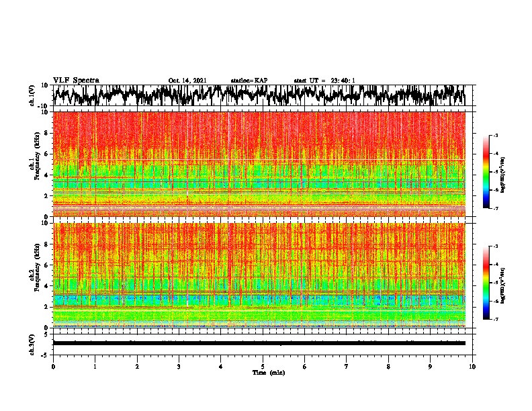Click the ch.1 spectrogram color scale bar

click(486, 172)
